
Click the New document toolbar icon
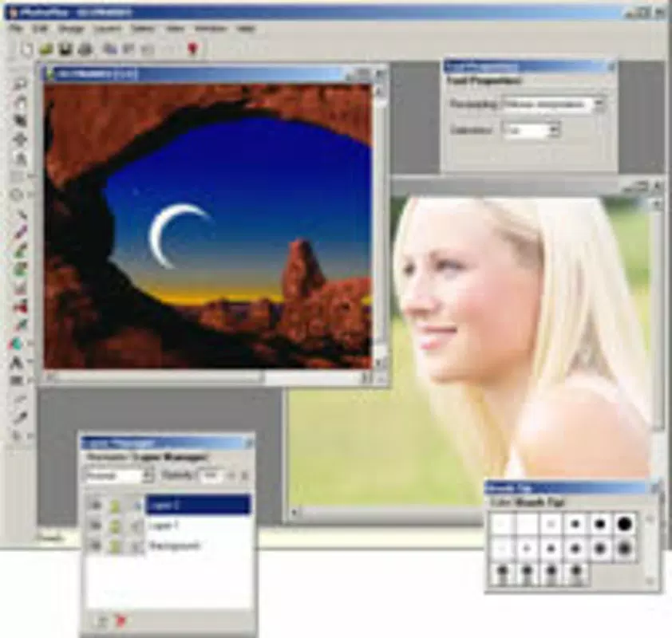pos(26,49)
